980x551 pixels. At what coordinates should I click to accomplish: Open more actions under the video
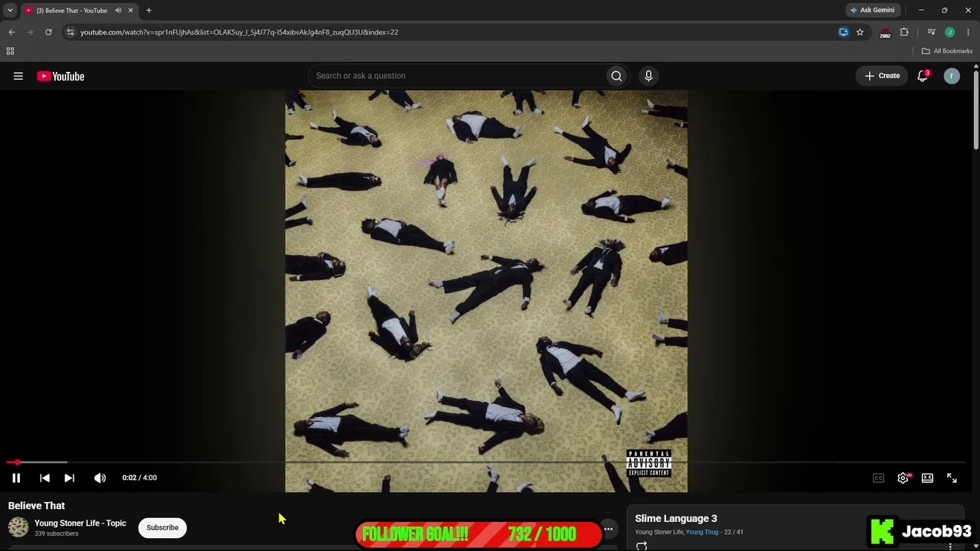click(608, 529)
